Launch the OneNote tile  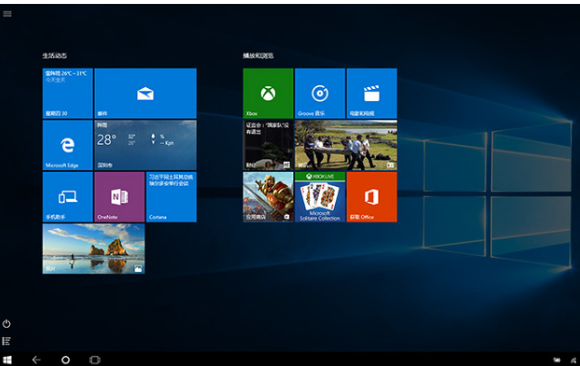pos(119,197)
